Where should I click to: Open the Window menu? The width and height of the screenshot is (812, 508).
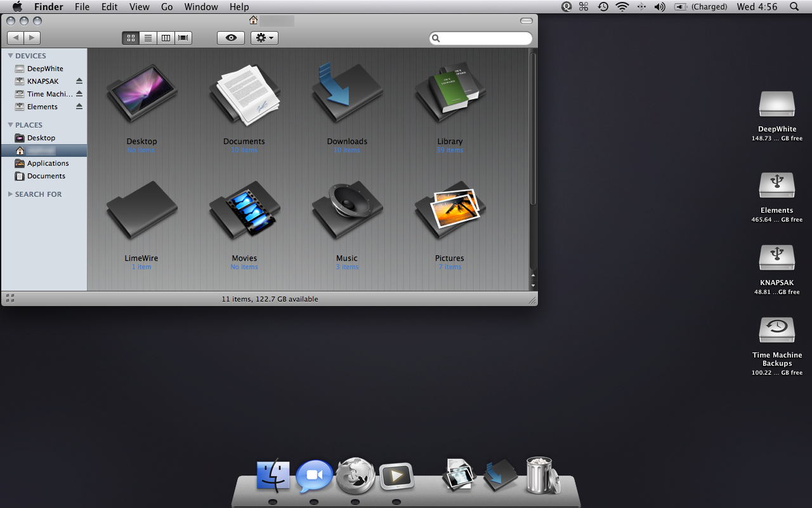201,7
